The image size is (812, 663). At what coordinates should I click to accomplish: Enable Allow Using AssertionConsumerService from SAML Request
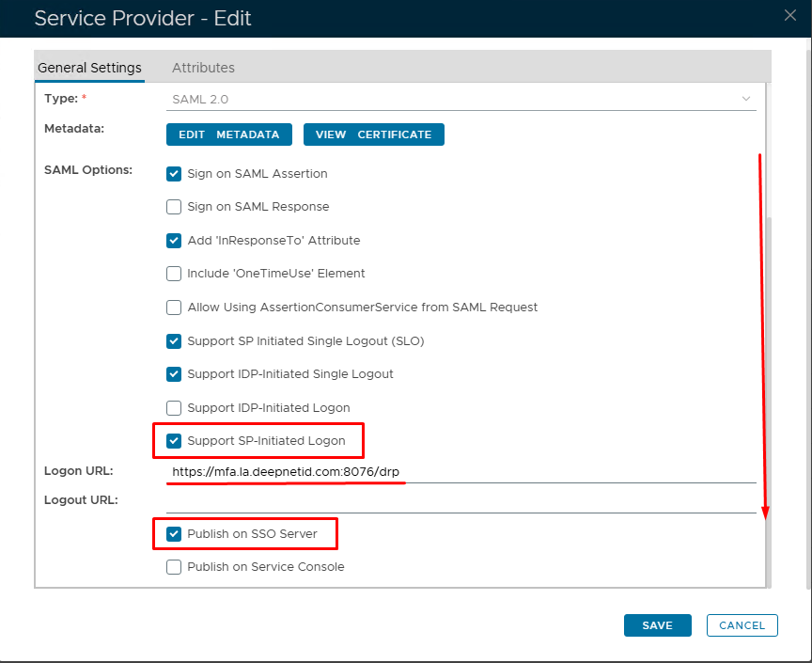[x=174, y=308]
